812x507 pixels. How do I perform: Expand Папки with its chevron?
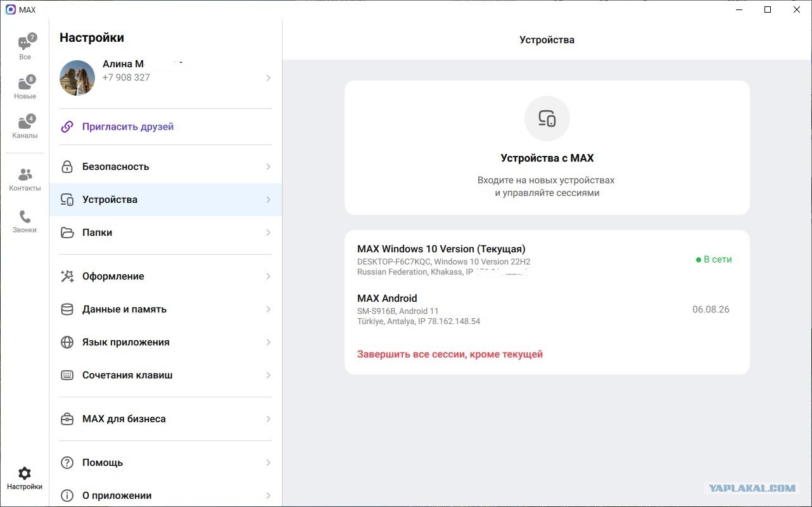click(269, 233)
